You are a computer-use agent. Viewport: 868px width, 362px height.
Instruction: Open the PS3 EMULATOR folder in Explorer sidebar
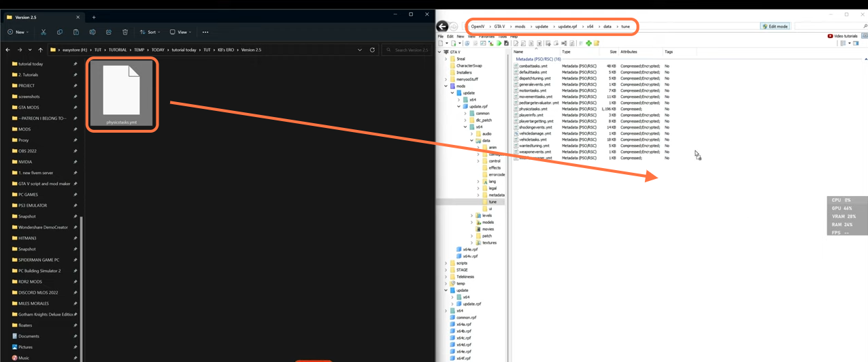click(32, 205)
